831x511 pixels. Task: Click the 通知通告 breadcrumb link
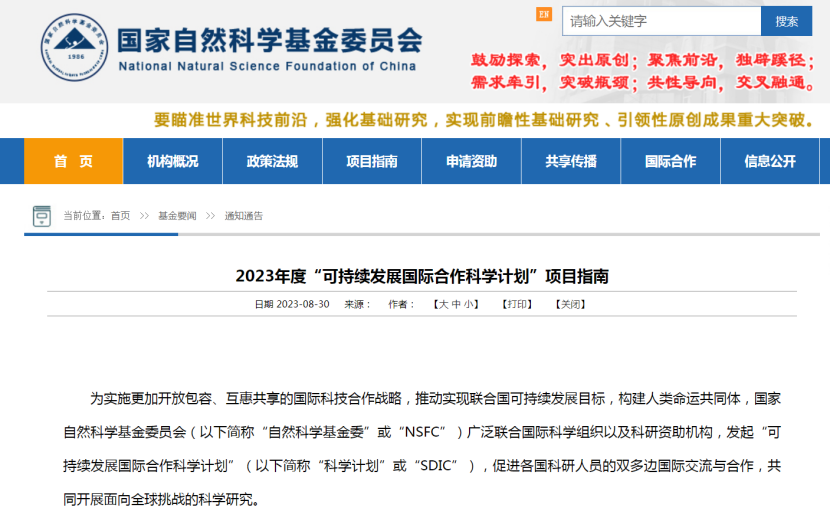click(244, 216)
